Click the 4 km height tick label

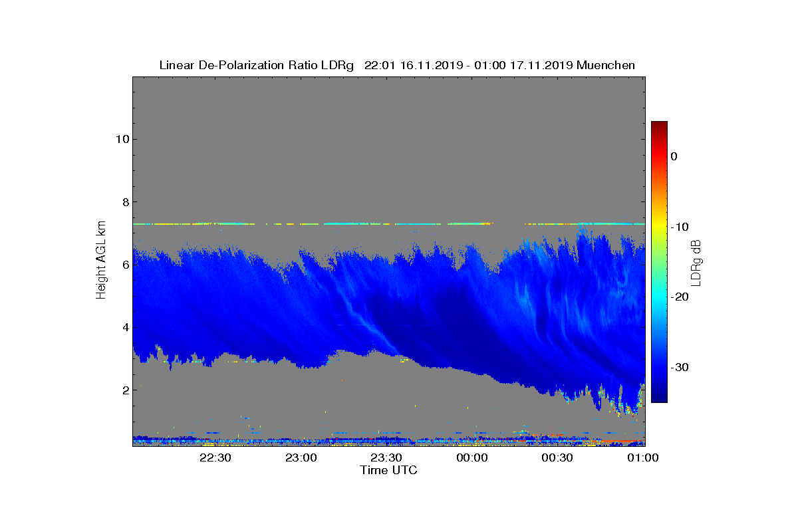coord(124,327)
